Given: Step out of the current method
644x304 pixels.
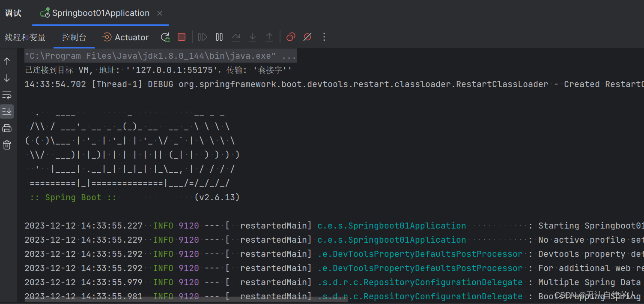Looking at the screenshot, I should 269,37.
